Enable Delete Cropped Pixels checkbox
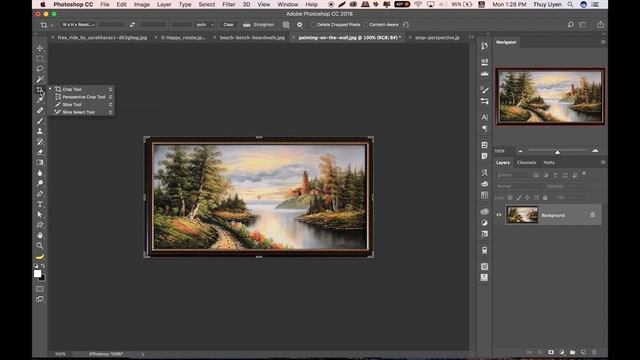The width and height of the screenshot is (640, 360). (x=313, y=24)
